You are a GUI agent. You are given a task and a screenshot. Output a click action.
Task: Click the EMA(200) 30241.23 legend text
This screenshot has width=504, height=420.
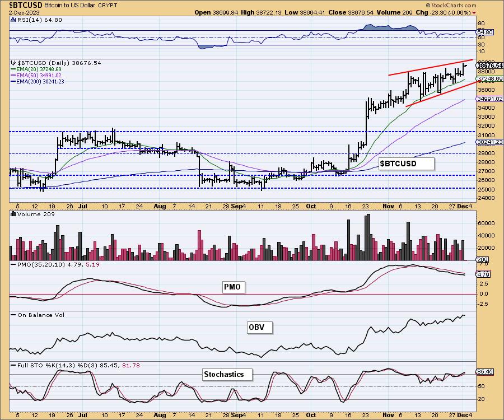click(x=40, y=82)
